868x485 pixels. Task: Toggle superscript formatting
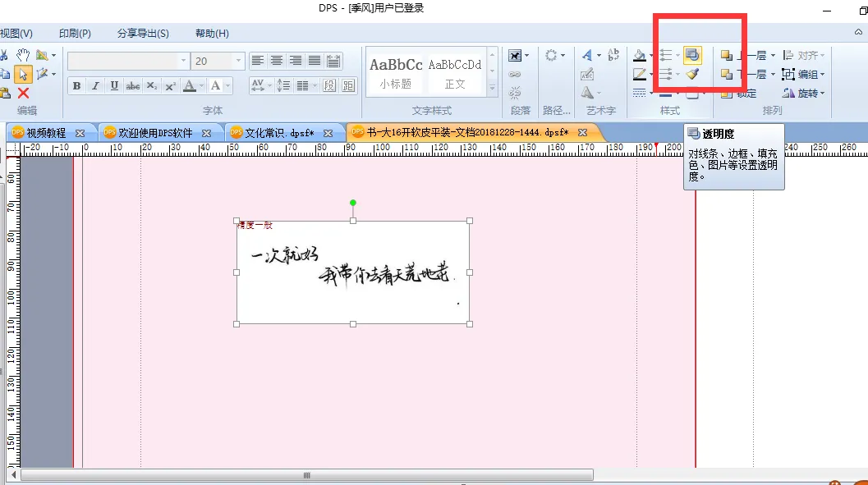tap(171, 85)
